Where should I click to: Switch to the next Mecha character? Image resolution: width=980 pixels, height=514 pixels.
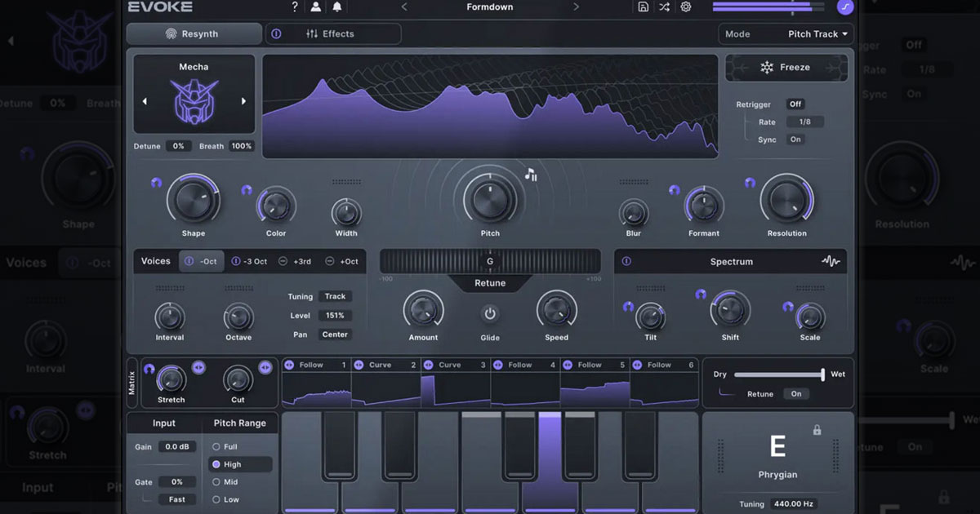click(243, 102)
